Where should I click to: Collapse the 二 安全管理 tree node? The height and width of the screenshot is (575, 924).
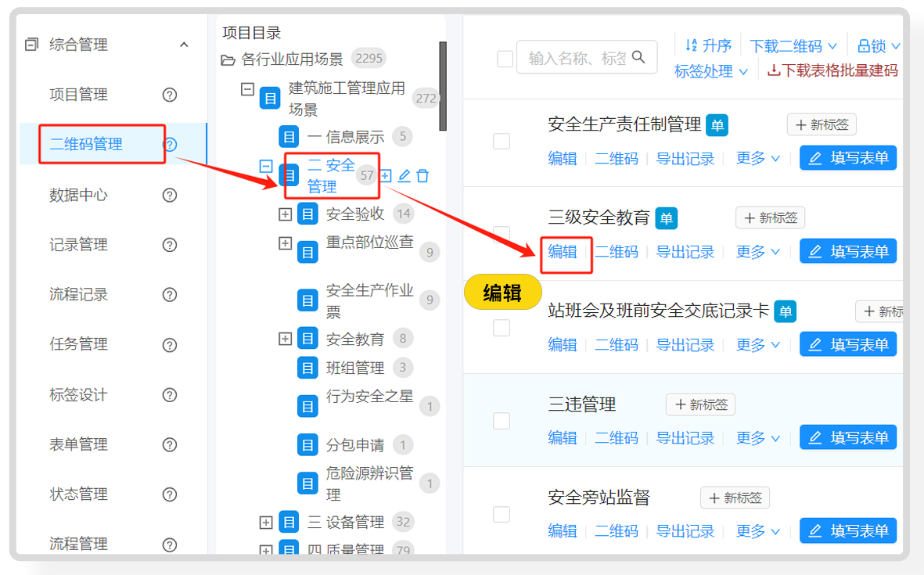(266, 166)
